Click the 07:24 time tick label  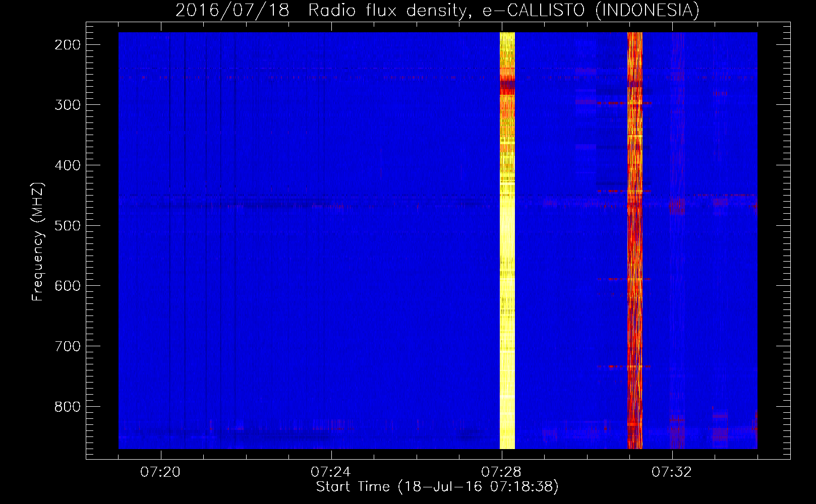[331, 472]
